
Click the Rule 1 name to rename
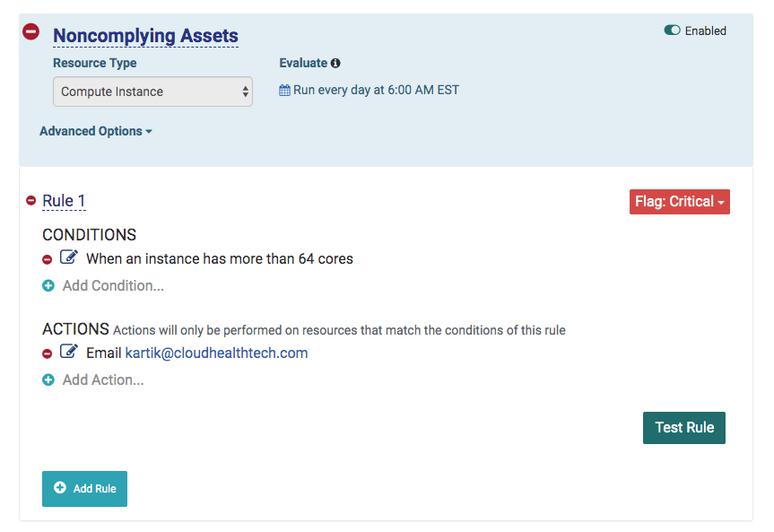(64, 201)
